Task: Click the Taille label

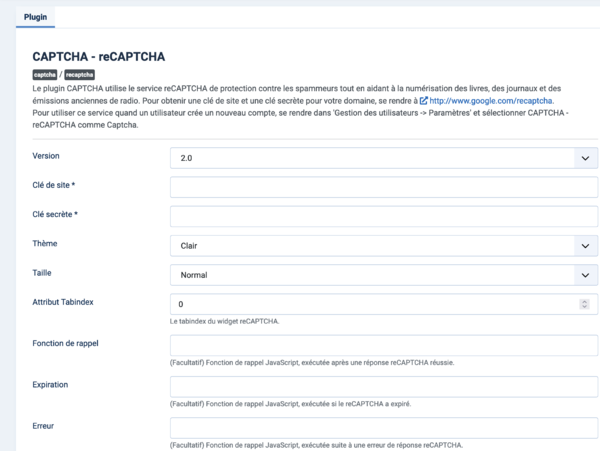Action: [42, 273]
